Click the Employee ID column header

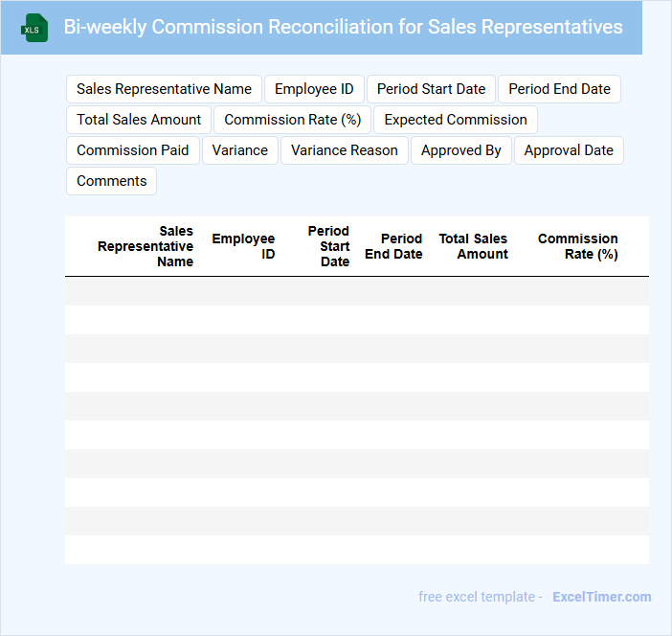243,246
